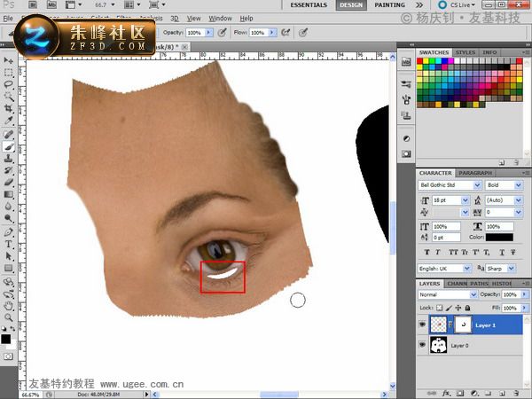Select the Dodge tool

(9, 218)
